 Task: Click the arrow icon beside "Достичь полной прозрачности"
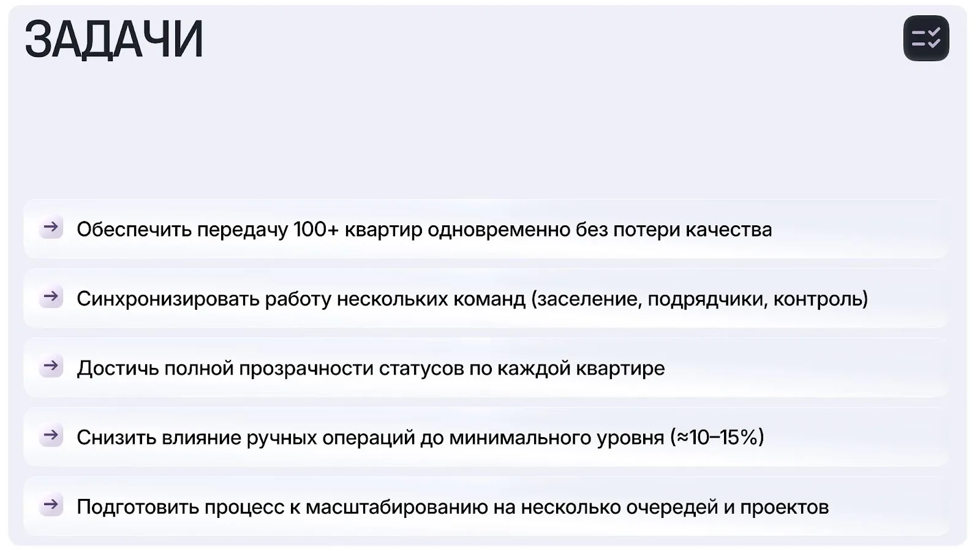coord(51,366)
